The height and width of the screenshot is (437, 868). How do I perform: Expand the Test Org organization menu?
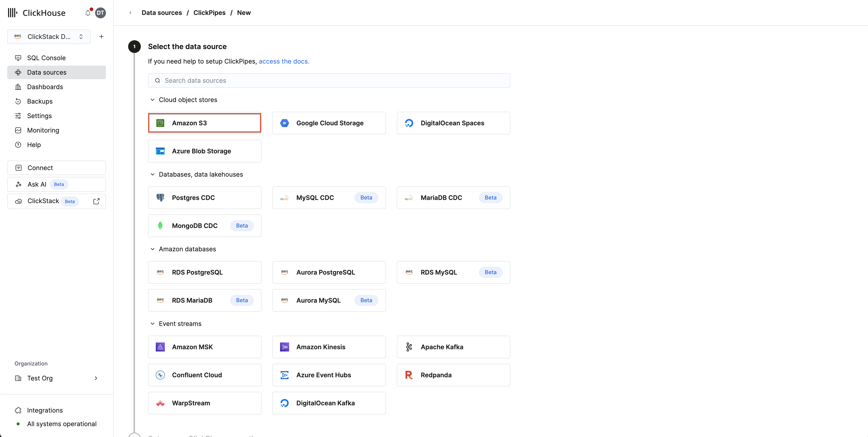pos(57,378)
